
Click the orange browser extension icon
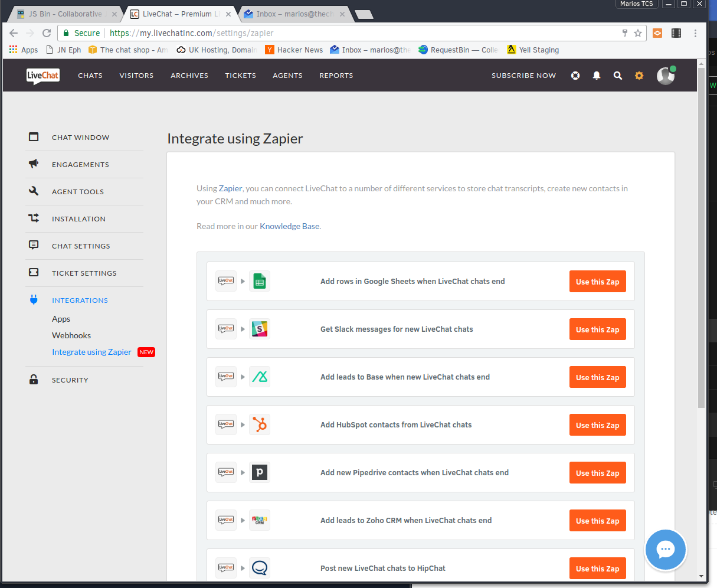click(x=657, y=33)
